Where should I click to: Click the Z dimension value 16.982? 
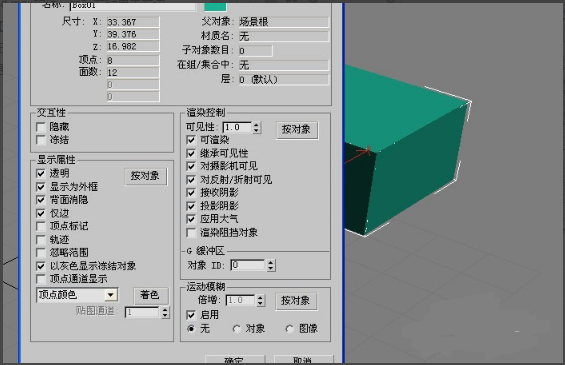coord(133,46)
